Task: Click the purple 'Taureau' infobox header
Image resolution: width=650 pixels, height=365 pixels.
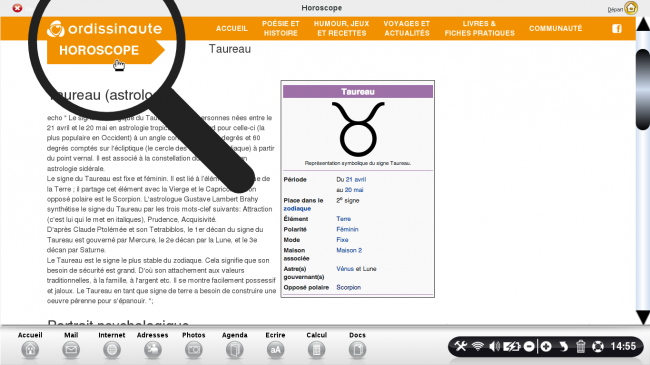Action: point(358,92)
